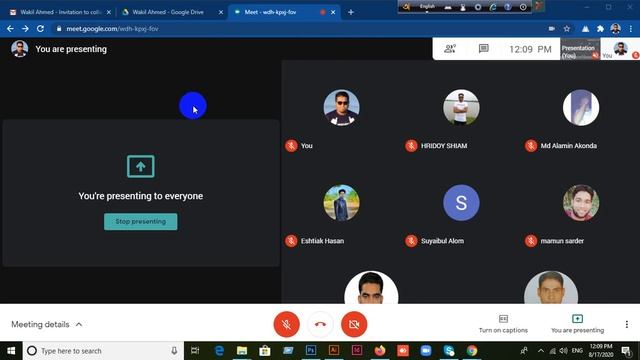Click the Windows Start button
Screen dimensions: 640x360
[x=11, y=351]
